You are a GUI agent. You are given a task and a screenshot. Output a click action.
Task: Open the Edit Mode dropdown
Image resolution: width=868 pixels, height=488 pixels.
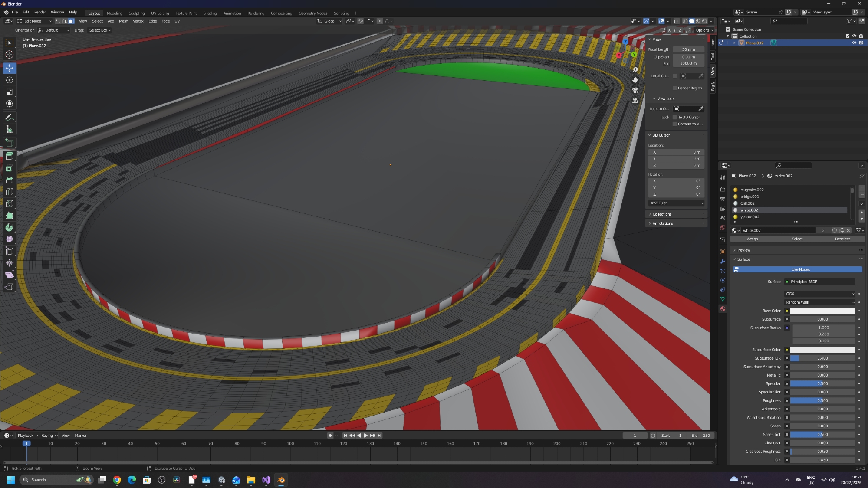tap(34, 21)
